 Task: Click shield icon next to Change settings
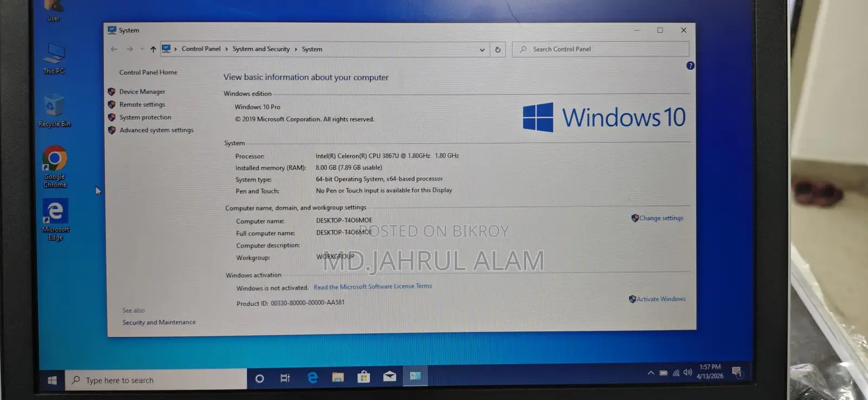635,218
